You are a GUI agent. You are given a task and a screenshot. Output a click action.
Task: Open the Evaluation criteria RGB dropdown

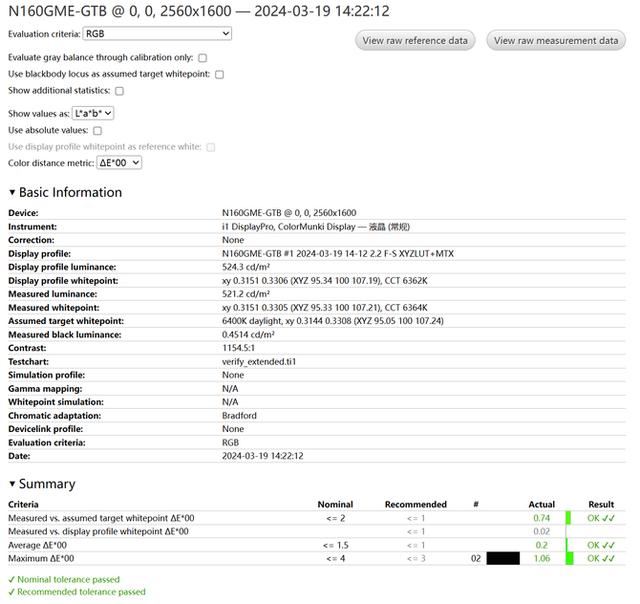tap(157, 34)
